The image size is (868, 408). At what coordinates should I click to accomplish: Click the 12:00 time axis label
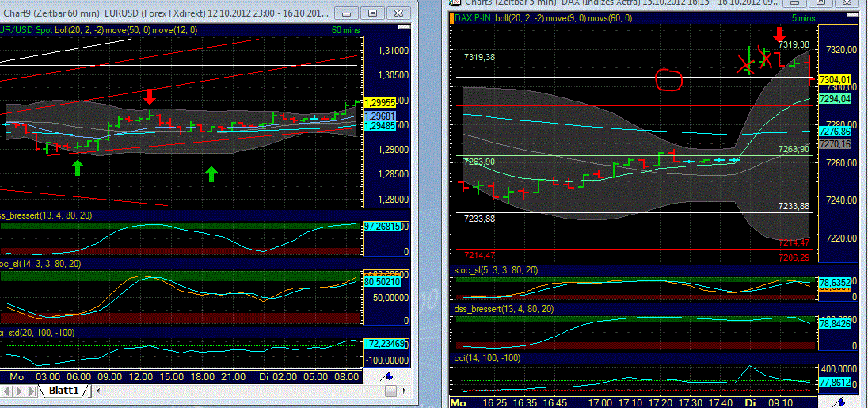coord(141,376)
